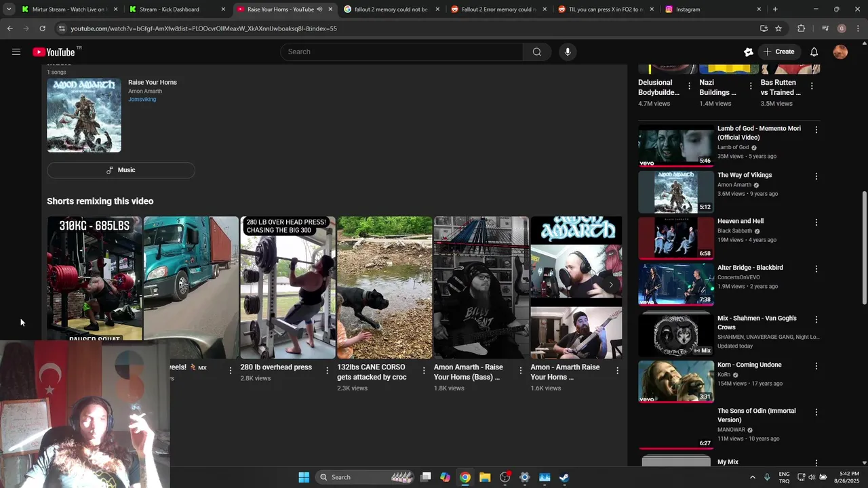The image size is (868, 488).
Task: Bookmark this page with the star
Action: click(778, 28)
